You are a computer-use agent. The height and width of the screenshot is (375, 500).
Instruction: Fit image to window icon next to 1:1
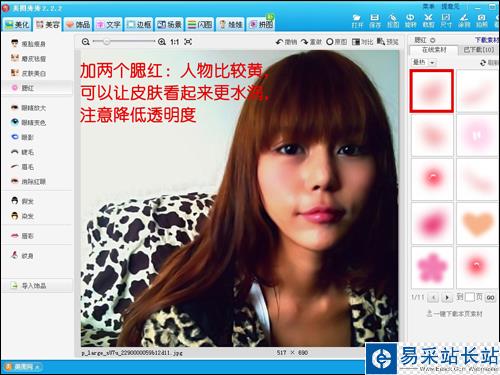(x=188, y=42)
